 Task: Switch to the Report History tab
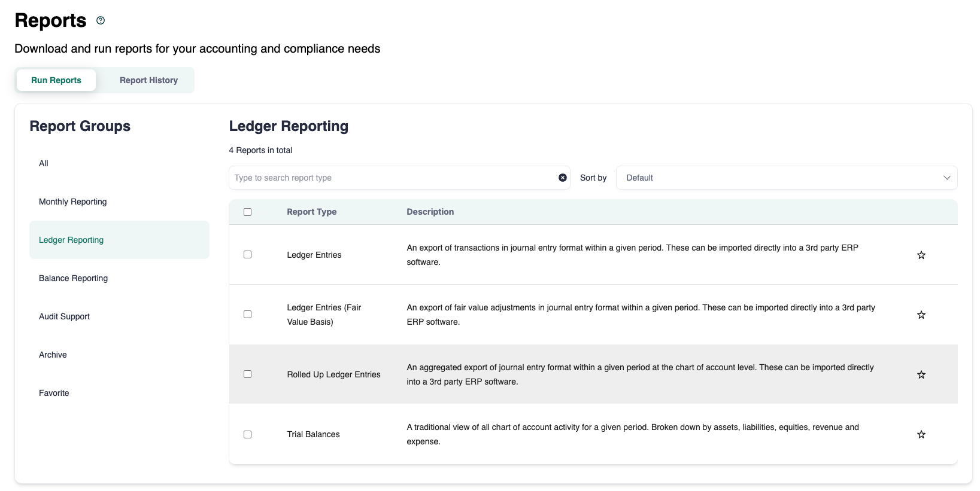148,80
